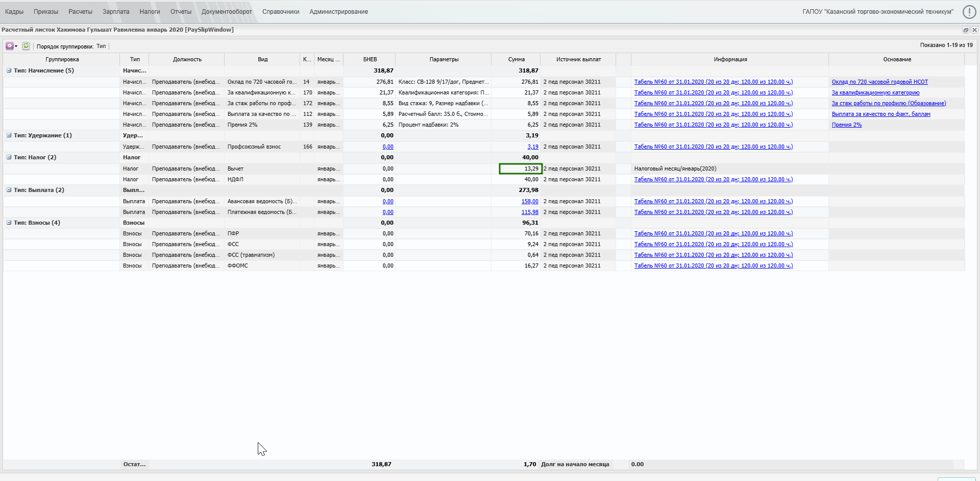Open the Зарплата menu
This screenshot has height=481, width=980.
click(116, 12)
